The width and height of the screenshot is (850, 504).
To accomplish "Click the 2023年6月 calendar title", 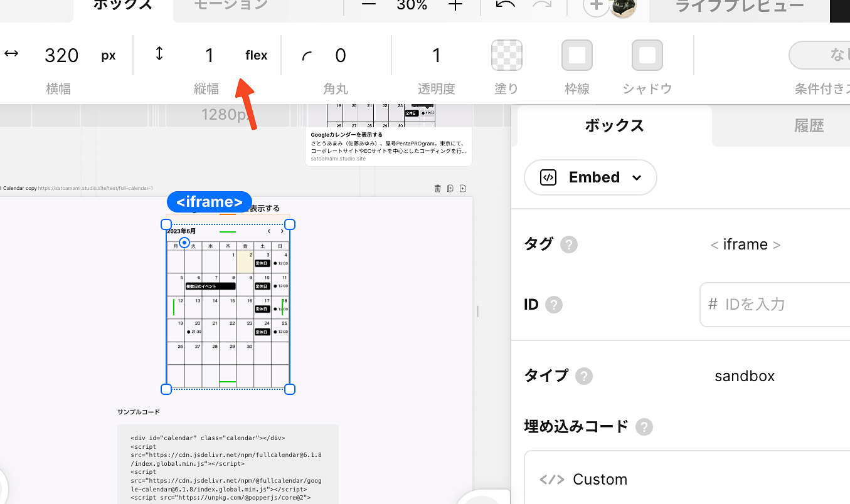I will [x=181, y=231].
